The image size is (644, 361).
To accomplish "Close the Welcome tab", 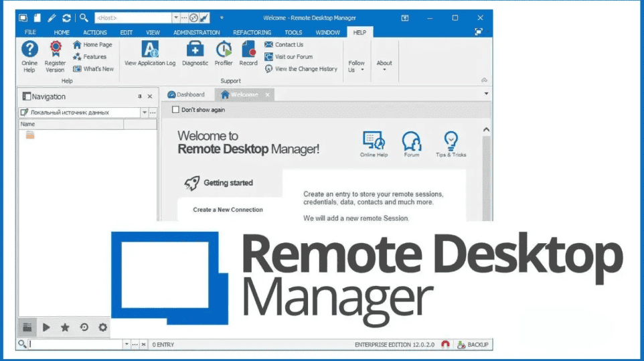I will (x=267, y=94).
